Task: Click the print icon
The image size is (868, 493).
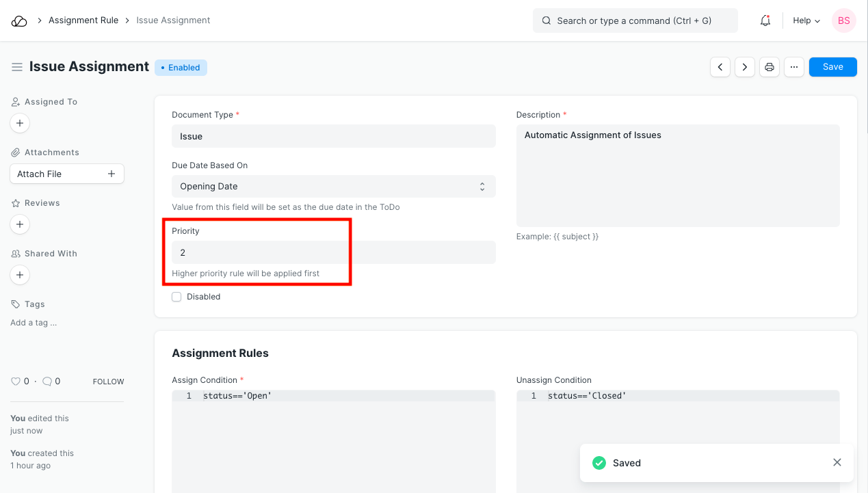Action: (770, 67)
